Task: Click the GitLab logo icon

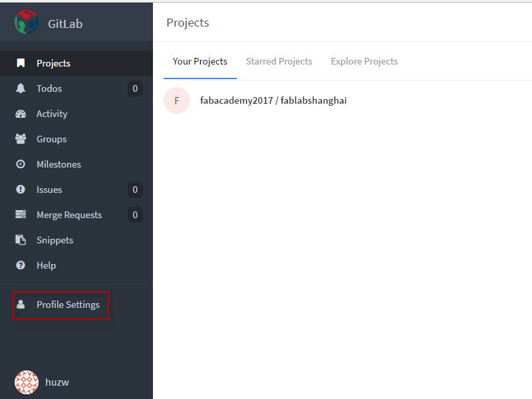Action: tap(27, 22)
